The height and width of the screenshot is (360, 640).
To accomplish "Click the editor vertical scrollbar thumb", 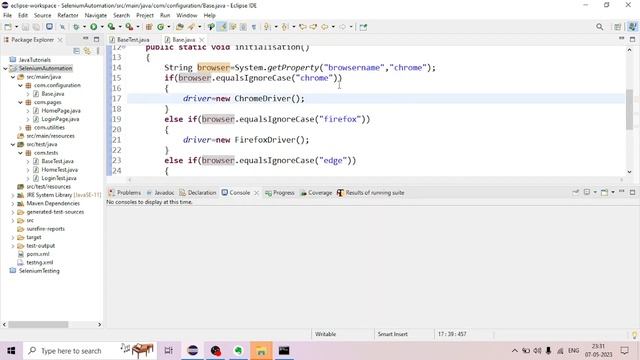I will point(629,109).
